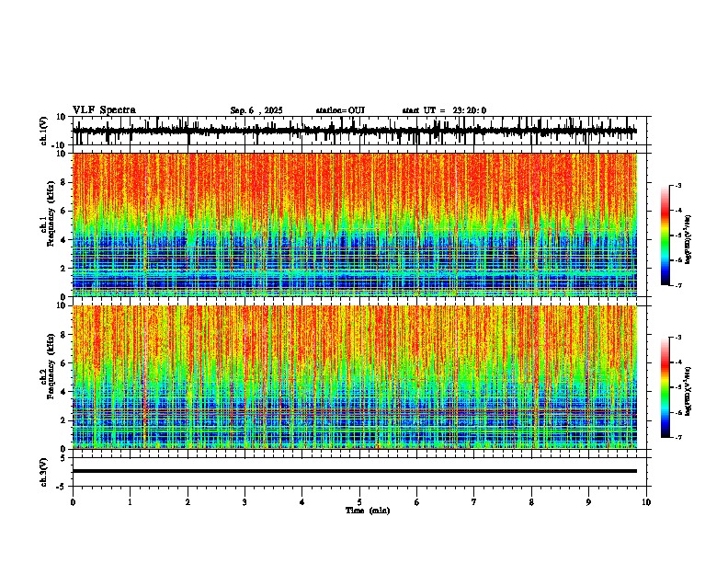Click the time axis tick label "10"
The height and width of the screenshot is (563, 728).
pyautogui.click(x=646, y=502)
